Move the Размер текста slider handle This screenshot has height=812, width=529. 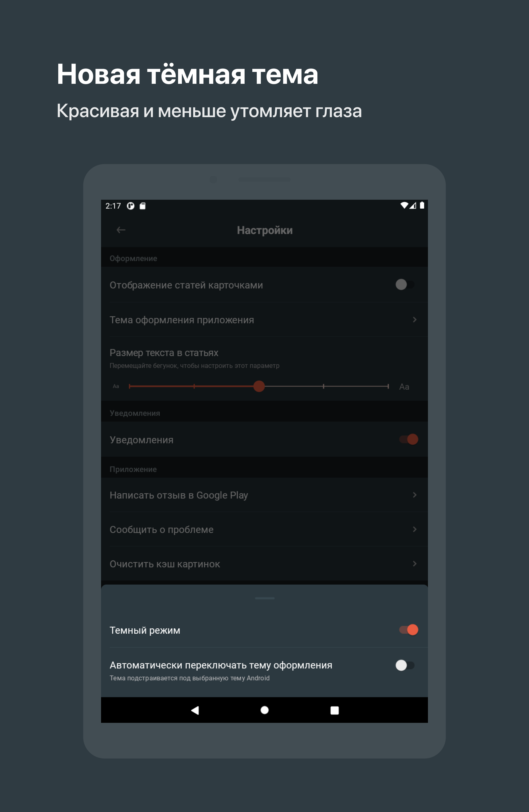click(259, 386)
